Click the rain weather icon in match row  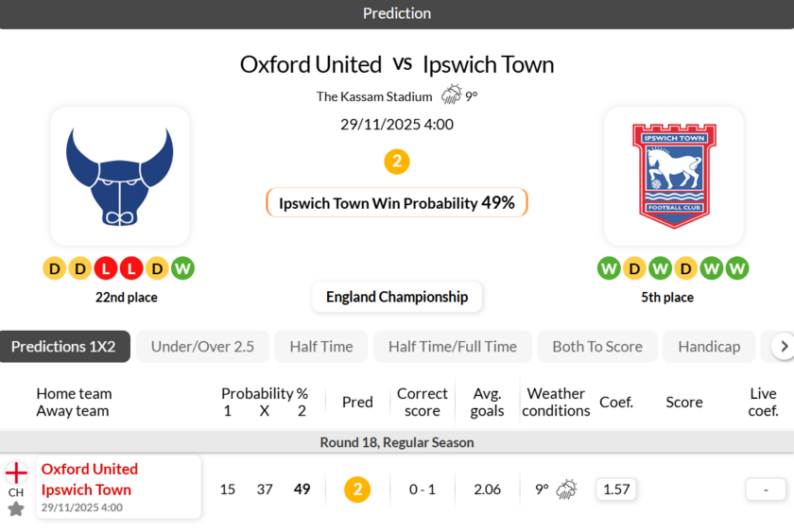tap(566, 489)
